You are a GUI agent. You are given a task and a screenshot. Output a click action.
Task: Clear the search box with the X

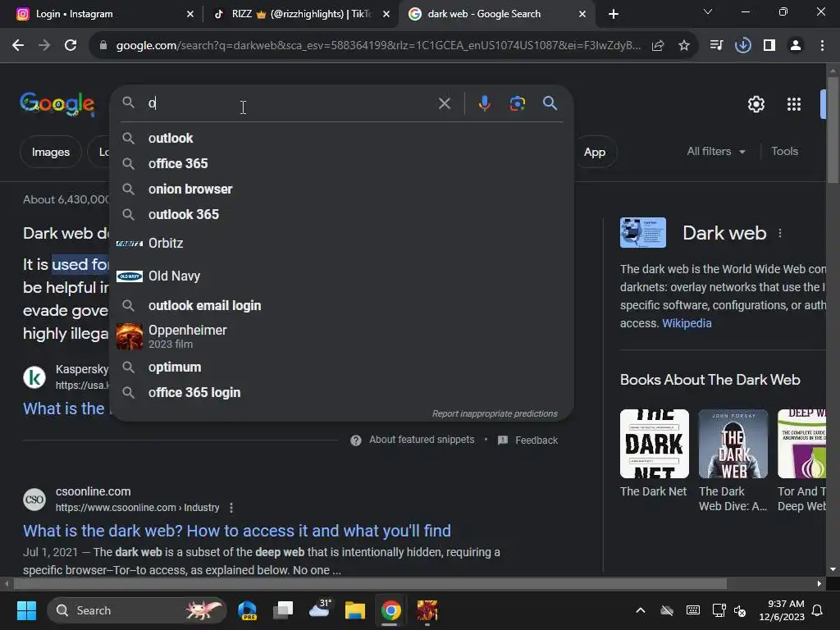point(445,103)
